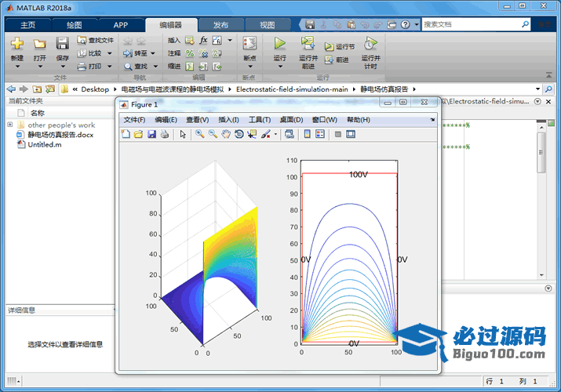Open the Find (查找) dropdown arrow
This screenshot has width=561, height=392.
coord(155,66)
